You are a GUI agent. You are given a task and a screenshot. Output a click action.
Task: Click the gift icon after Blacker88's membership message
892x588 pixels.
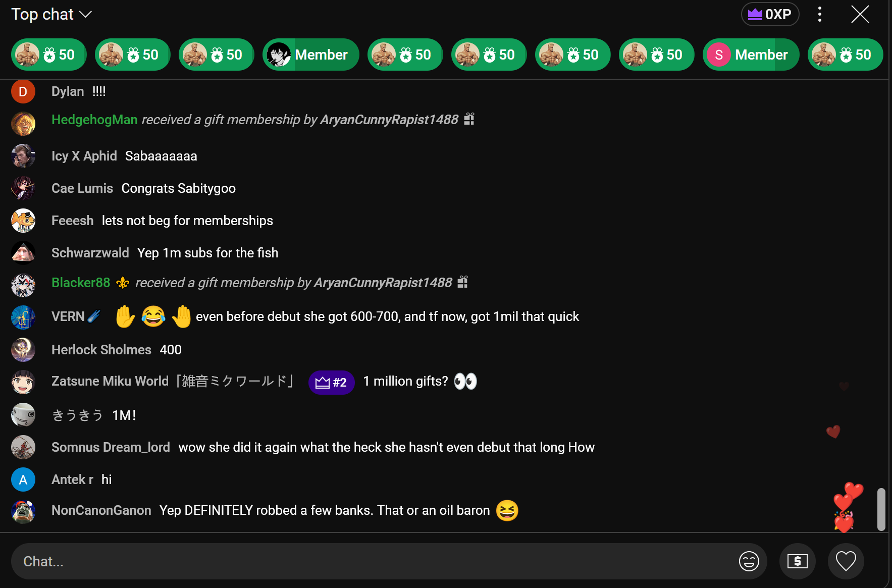(462, 282)
